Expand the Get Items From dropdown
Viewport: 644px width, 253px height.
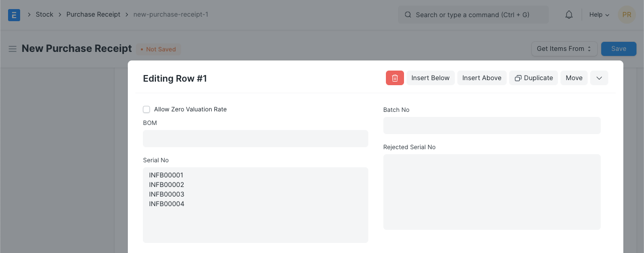pos(564,49)
